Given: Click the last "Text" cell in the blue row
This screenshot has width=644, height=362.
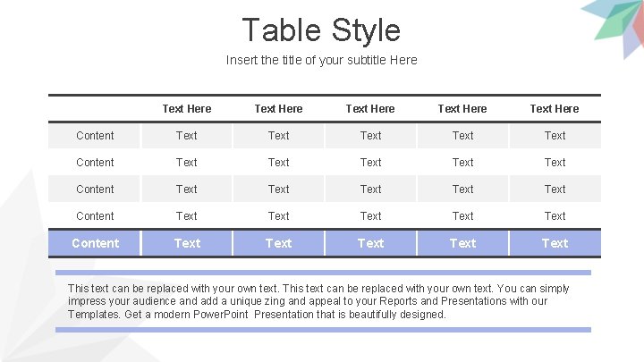Looking at the screenshot, I should click(x=555, y=243).
